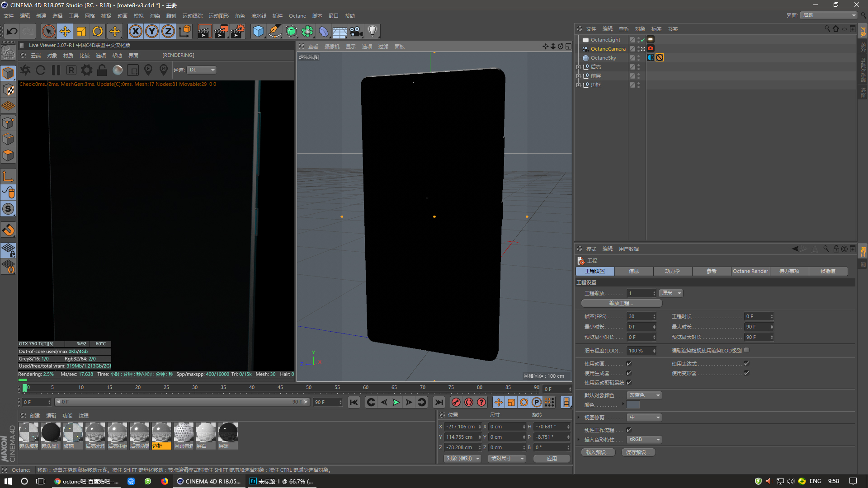868x488 pixels.
Task: Toggle the 使用表达式 checkbox
Action: click(746, 364)
